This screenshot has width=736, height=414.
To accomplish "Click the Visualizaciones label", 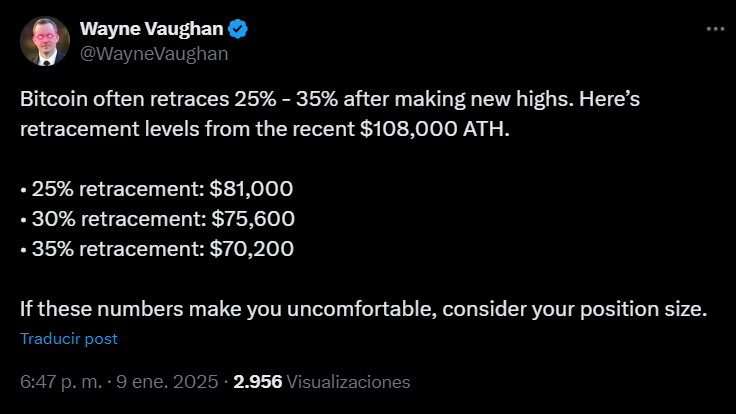I will tap(348, 382).
